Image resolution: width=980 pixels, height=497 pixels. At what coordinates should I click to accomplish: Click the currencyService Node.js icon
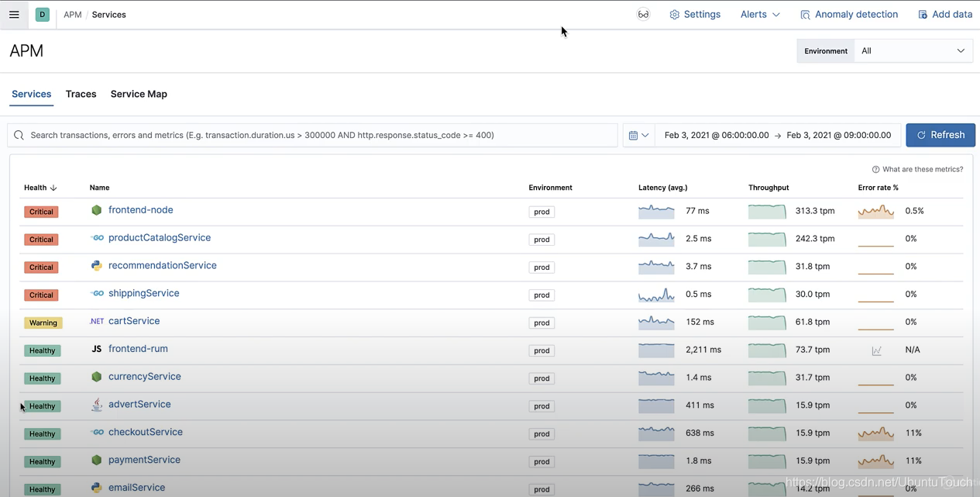(96, 377)
